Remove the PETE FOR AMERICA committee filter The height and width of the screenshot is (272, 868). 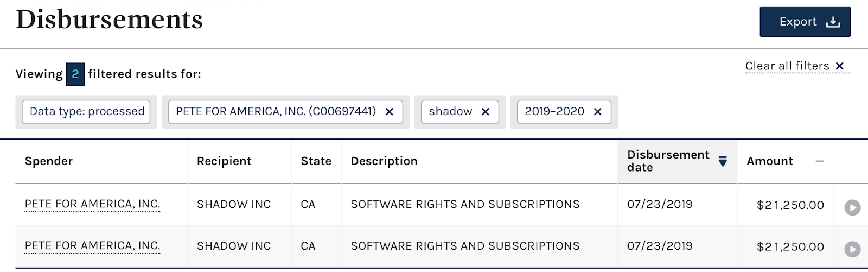pos(389,112)
